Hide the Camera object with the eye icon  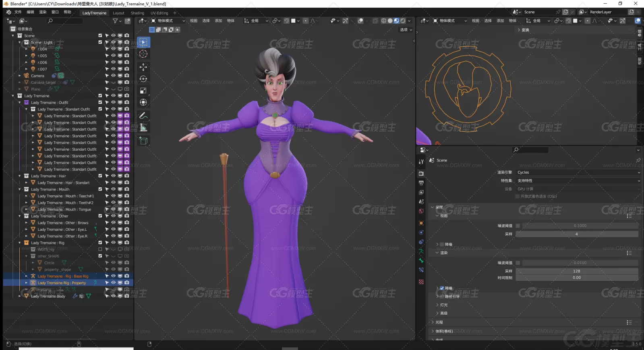tap(114, 76)
